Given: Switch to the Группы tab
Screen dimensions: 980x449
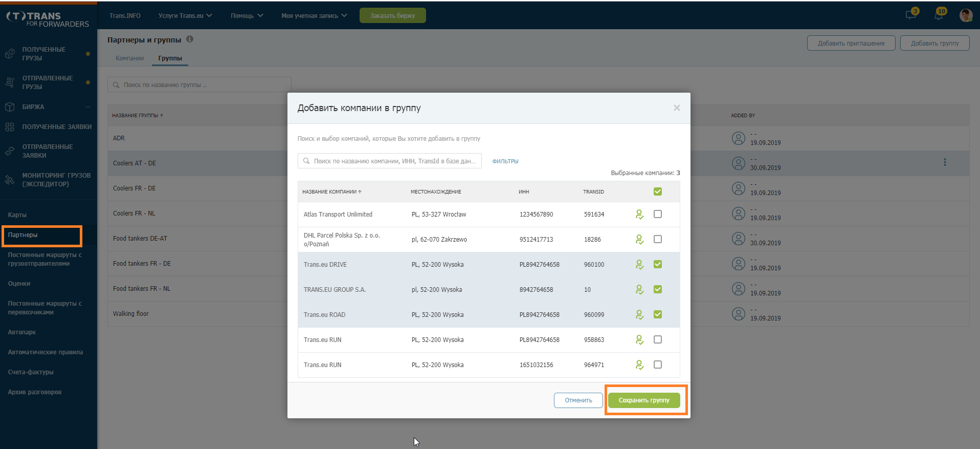Looking at the screenshot, I should coord(170,58).
